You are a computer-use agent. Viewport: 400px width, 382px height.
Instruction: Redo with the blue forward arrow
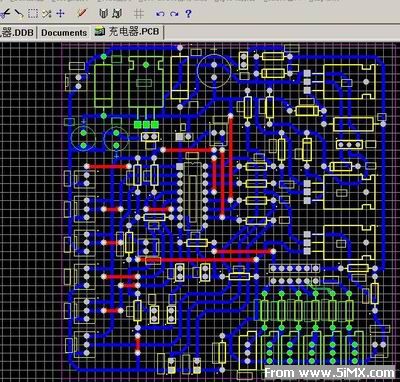point(174,14)
